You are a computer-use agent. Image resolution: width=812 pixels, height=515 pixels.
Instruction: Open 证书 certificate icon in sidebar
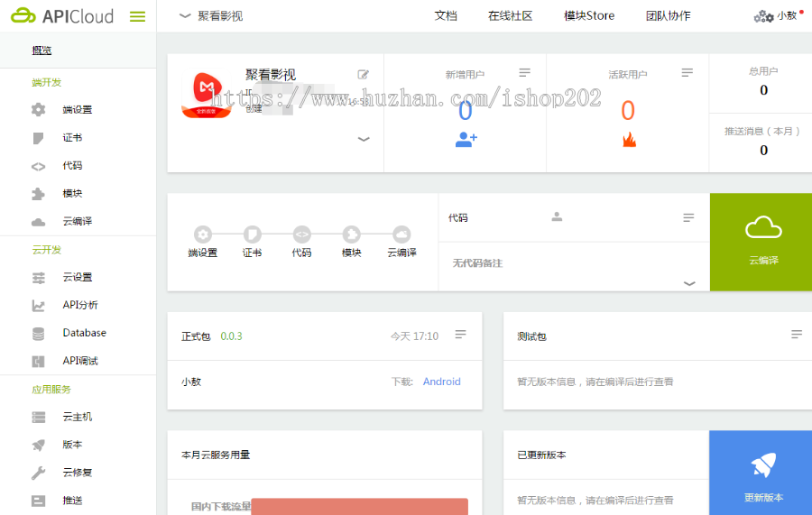coord(38,138)
